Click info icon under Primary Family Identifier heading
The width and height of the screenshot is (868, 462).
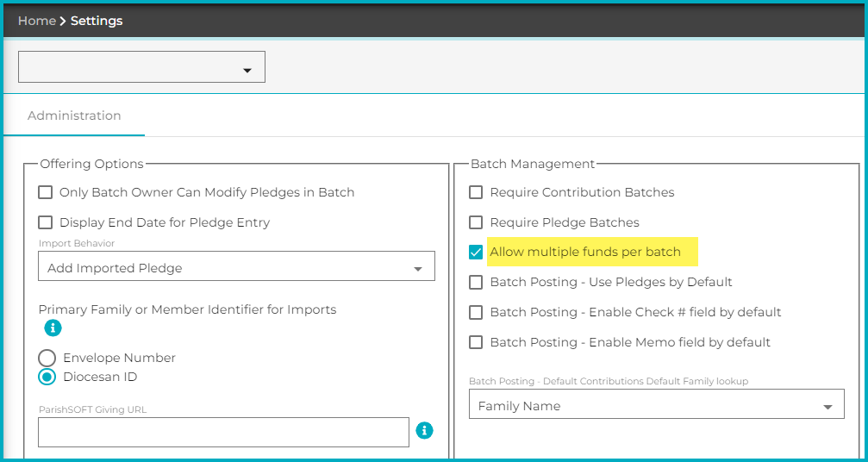(53, 328)
